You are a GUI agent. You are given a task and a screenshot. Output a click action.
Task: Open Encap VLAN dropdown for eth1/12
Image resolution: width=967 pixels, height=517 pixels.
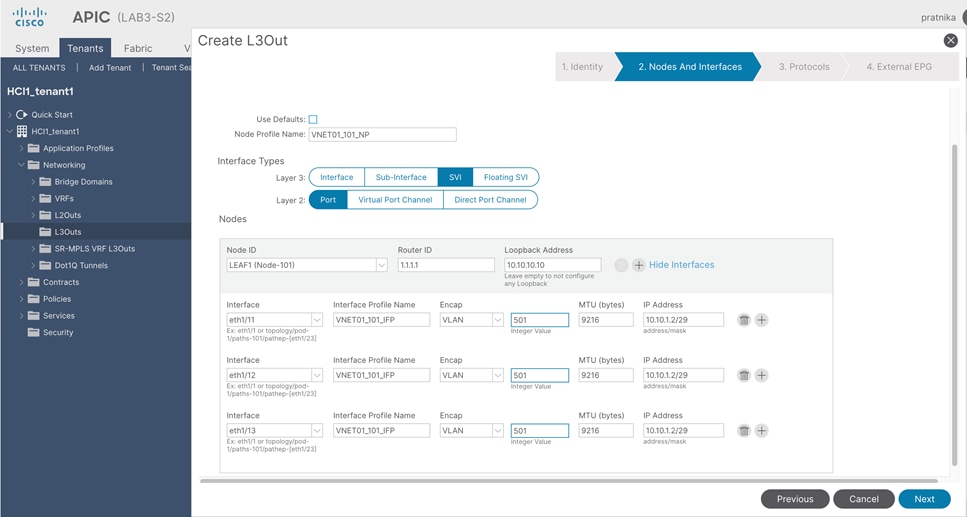[x=498, y=375]
